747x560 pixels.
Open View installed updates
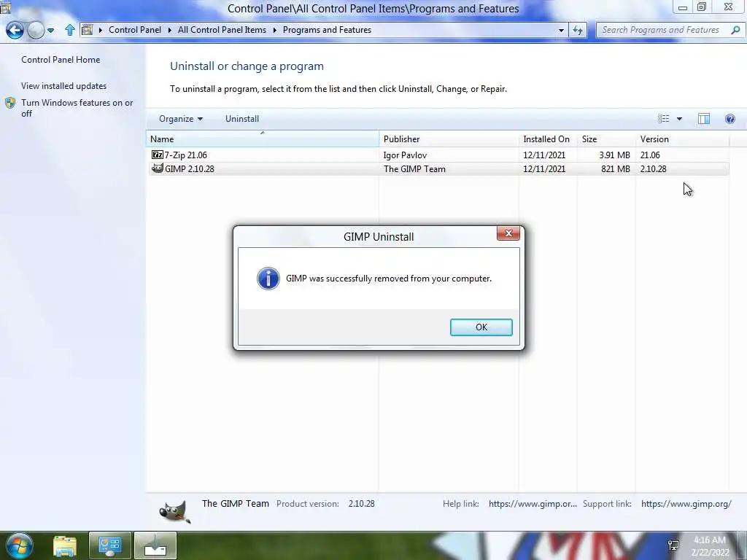pyautogui.click(x=64, y=86)
